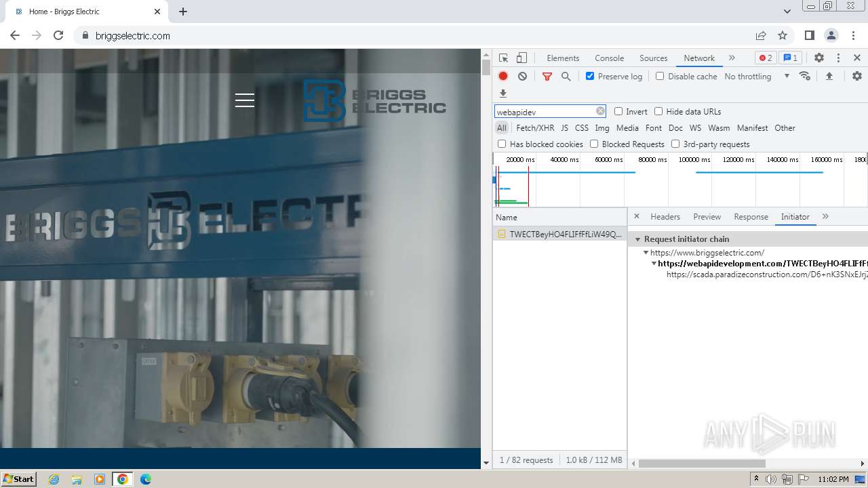Check Has blocked cookies
The height and width of the screenshot is (488, 868).
tap(502, 144)
